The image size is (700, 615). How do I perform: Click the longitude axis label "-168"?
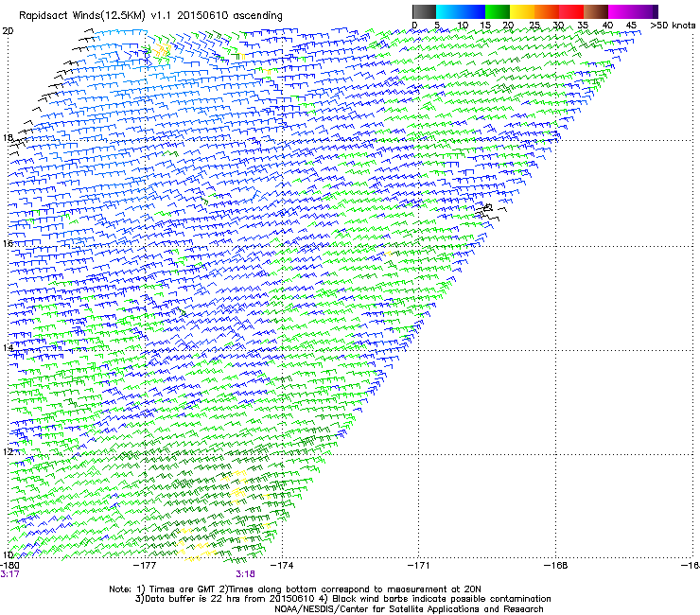point(556,566)
